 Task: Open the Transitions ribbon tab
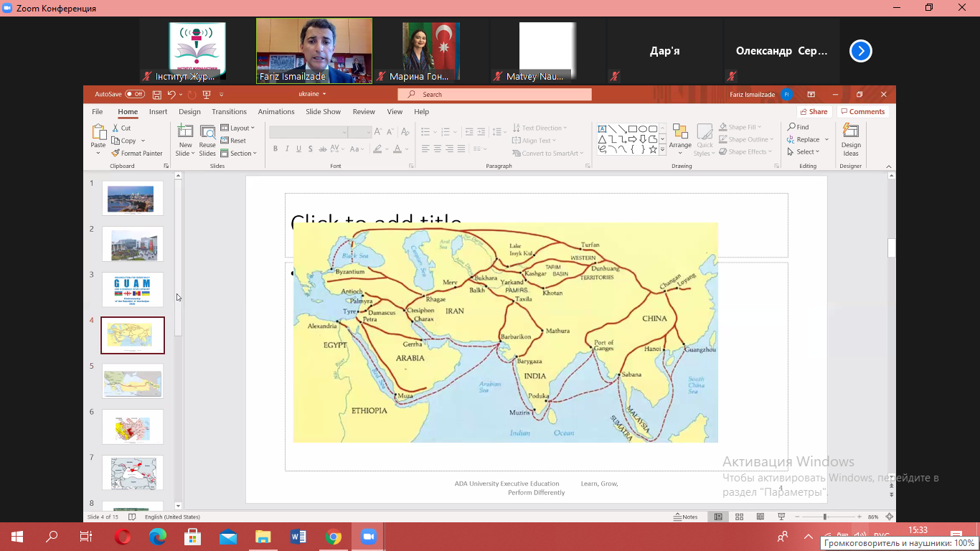pos(229,112)
